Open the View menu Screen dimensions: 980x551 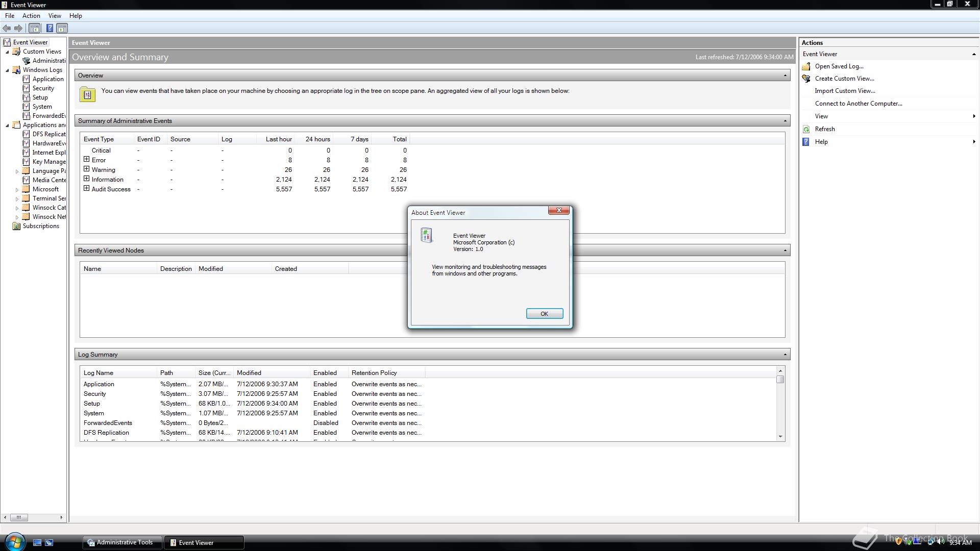[55, 16]
